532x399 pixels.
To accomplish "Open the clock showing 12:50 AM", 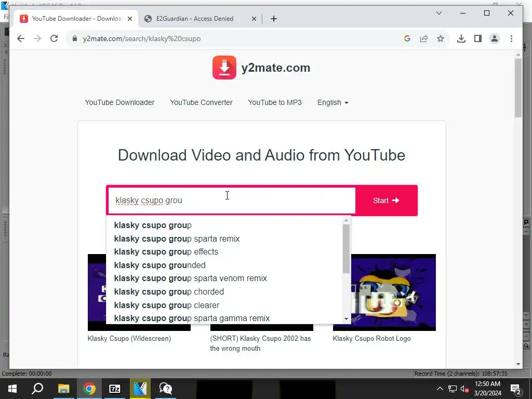I will [487, 389].
